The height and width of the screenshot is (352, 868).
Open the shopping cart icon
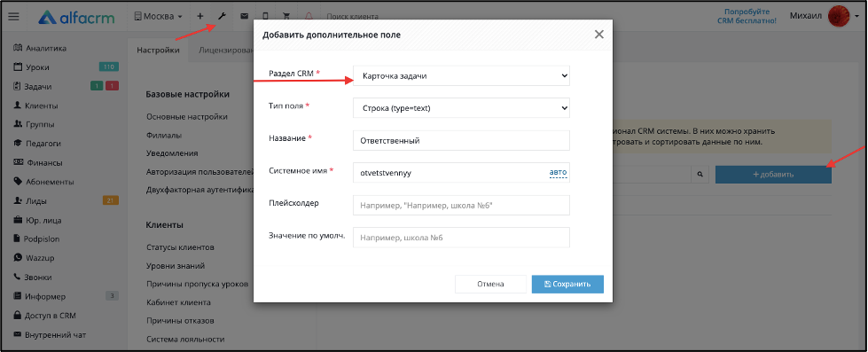(286, 17)
